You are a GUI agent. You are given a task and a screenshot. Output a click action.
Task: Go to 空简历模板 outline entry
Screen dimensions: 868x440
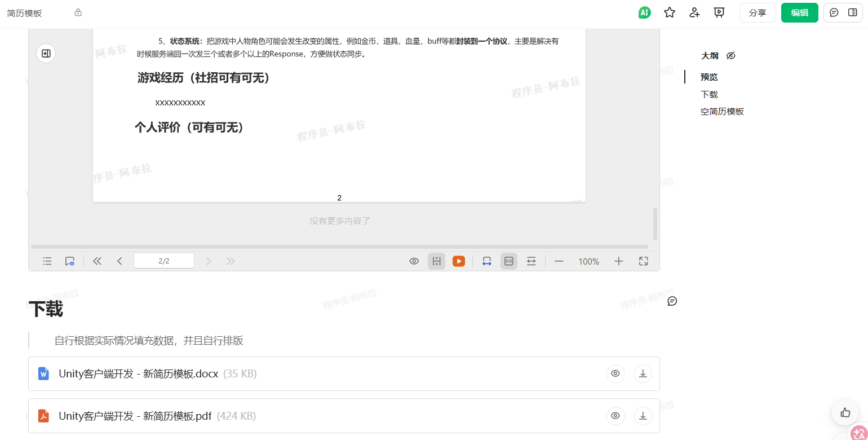coord(722,112)
